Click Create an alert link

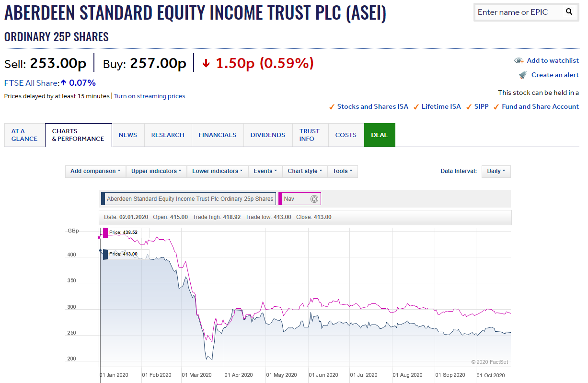555,75
